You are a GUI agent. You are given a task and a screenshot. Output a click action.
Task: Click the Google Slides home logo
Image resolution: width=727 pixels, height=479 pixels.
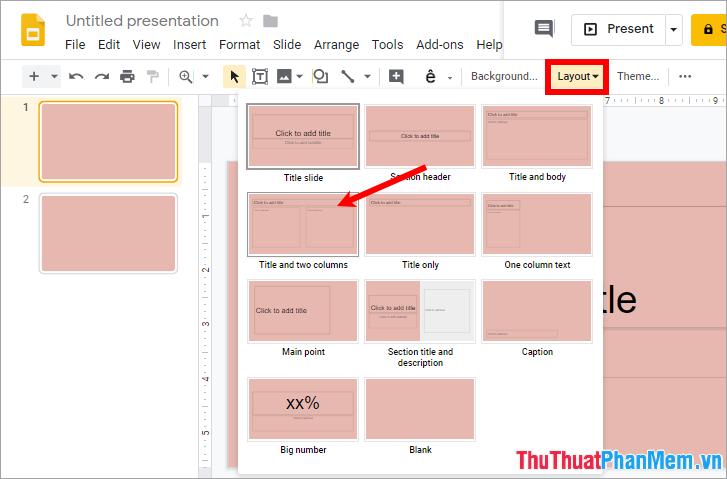pyautogui.click(x=33, y=30)
